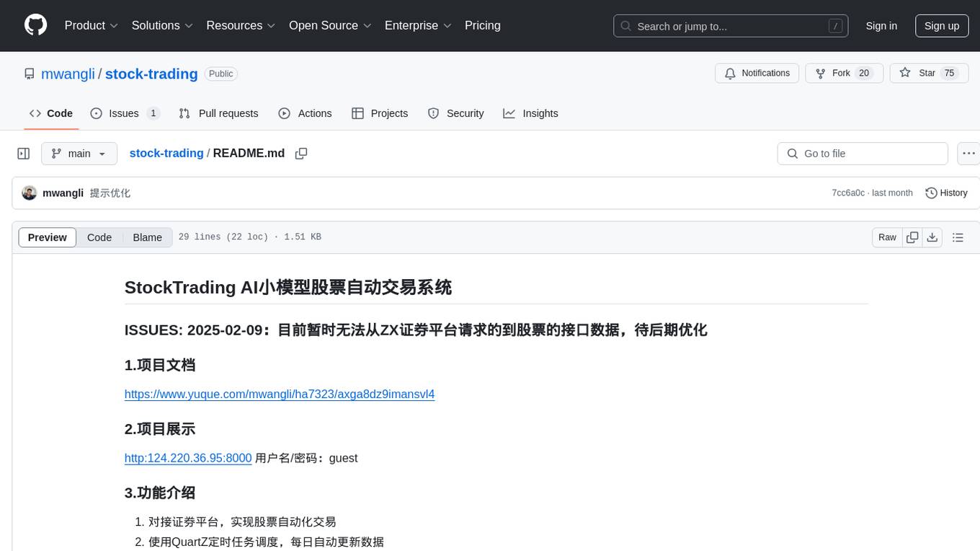980x551 pixels.
Task: Open the more file actions ellipsis menu
Action: click(x=968, y=154)
